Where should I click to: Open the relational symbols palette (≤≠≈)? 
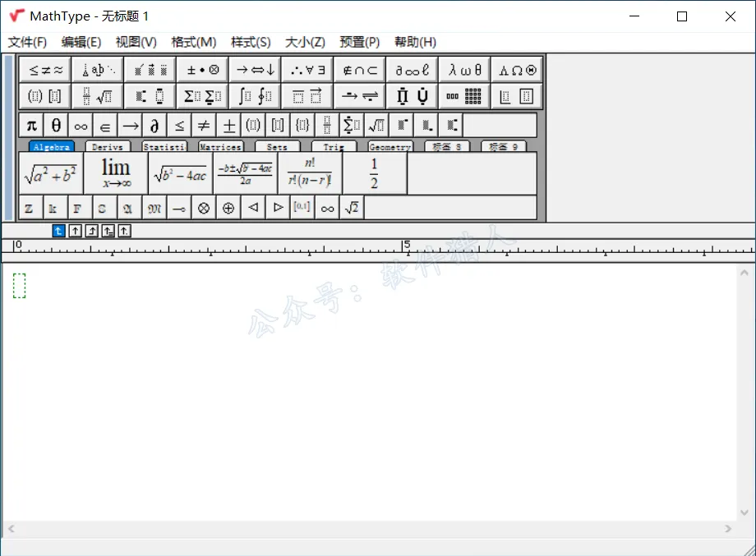[x=45, y=71]
